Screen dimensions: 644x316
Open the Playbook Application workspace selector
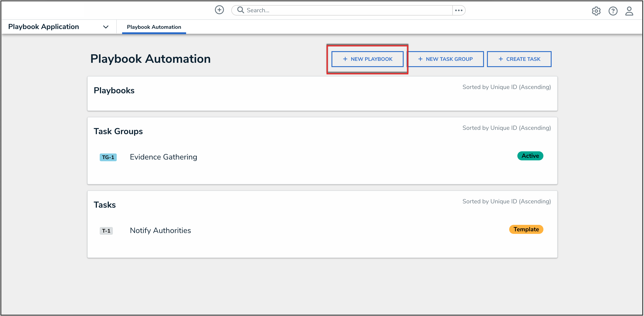(x=44, y=27)
